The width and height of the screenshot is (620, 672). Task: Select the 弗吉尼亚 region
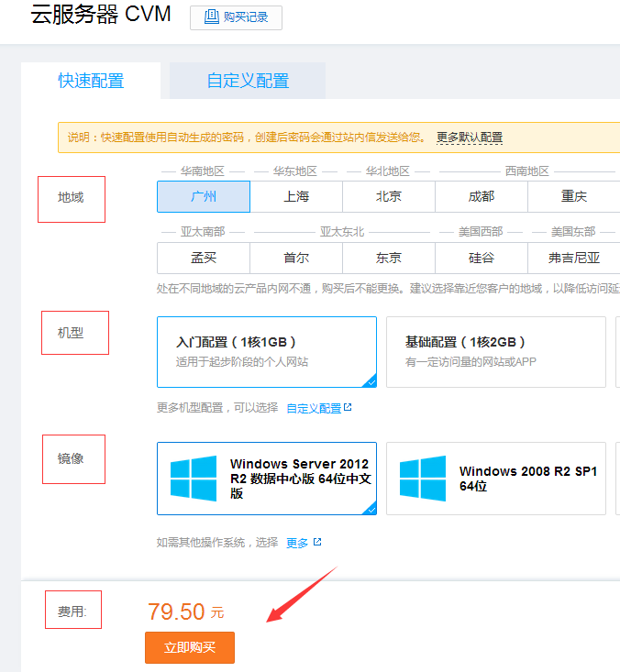[x=574, y=258]
